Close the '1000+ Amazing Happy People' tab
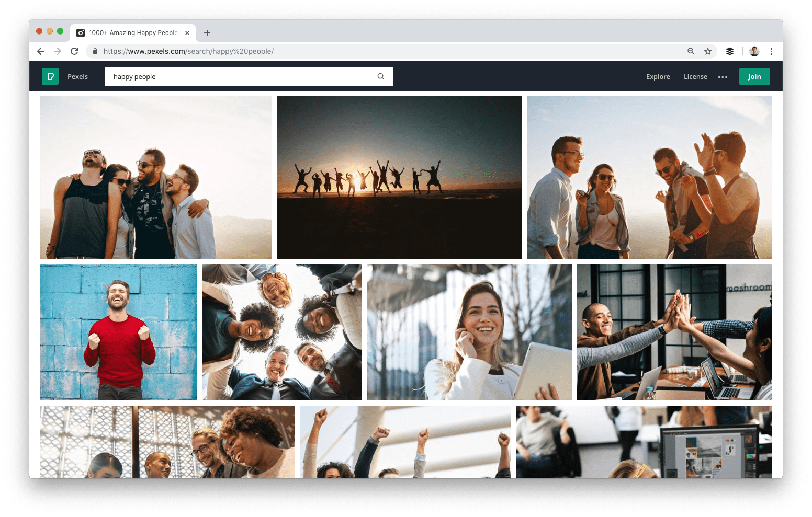The height and width of the screenshot is (517, 812). tap(187, 33)
